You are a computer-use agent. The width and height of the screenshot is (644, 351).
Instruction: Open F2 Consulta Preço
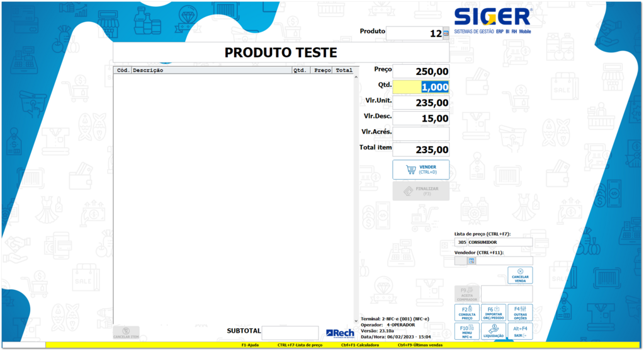pos(467,313)
